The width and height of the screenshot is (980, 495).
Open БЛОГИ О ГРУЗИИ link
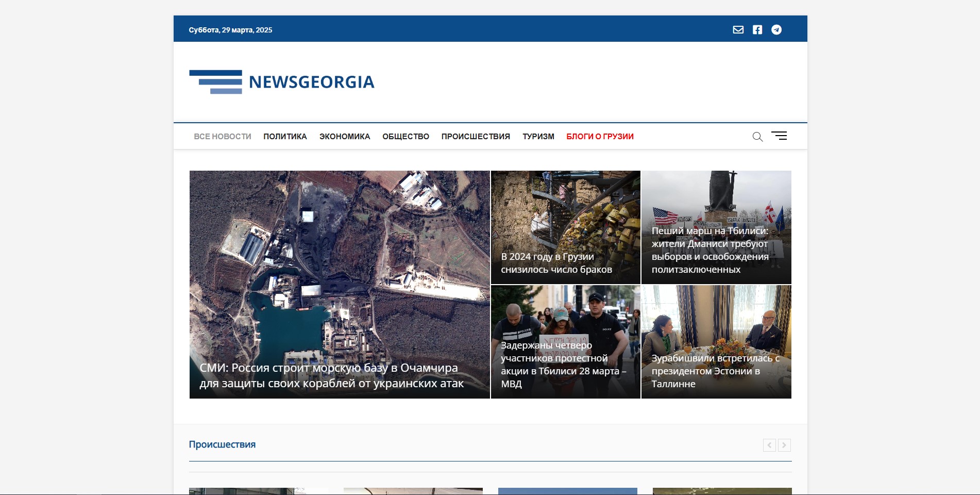tap(600, 137)
